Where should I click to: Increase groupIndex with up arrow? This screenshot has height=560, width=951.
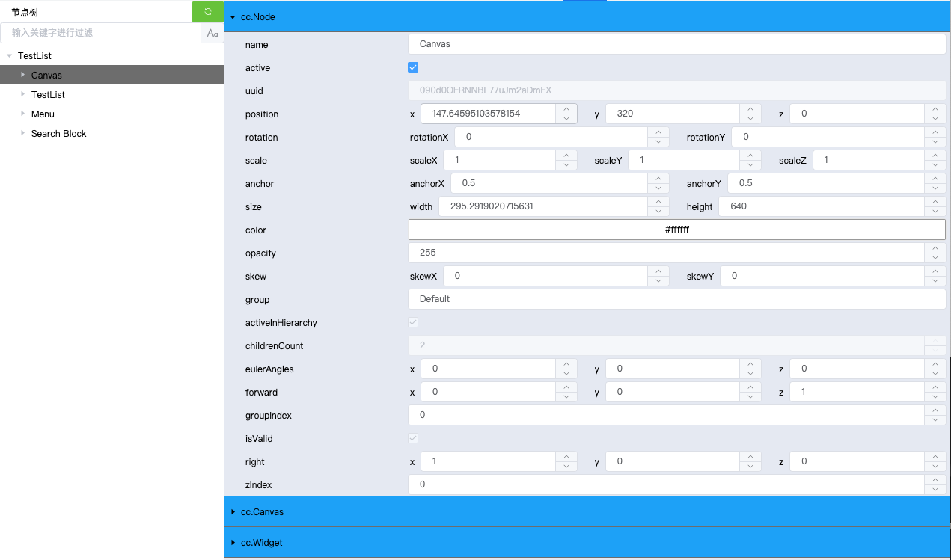point(935,410)
